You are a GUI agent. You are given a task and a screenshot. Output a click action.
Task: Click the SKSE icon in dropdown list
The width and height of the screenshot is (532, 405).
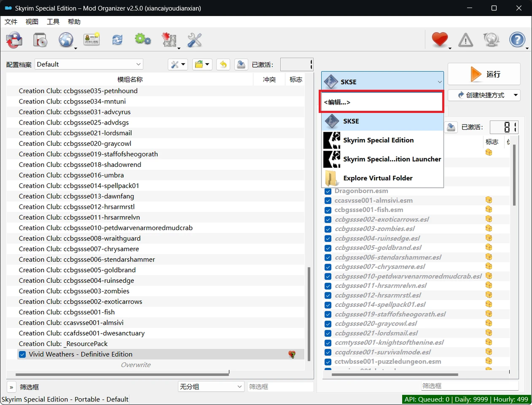[332, 121]
